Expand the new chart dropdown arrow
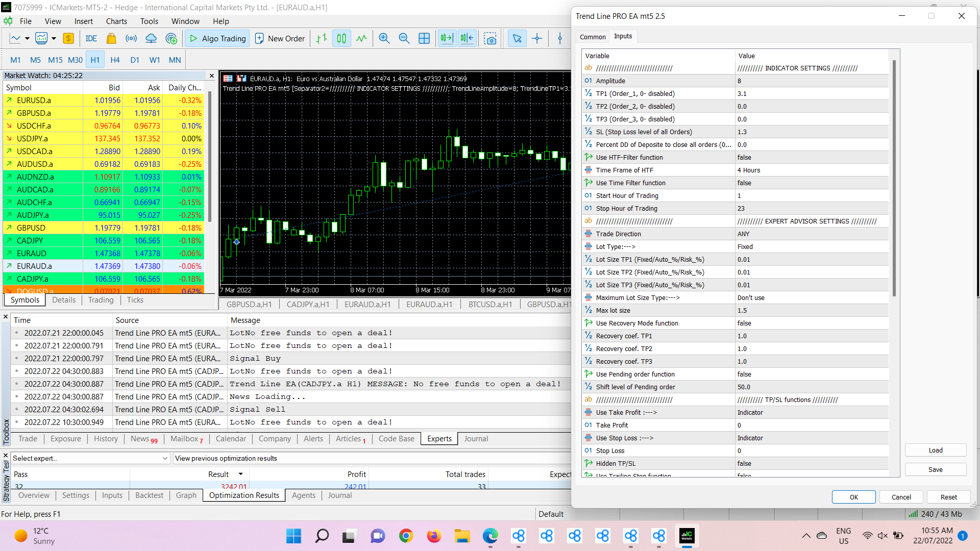The height and width of the screenshot is (551, 980). coord(27,38)
